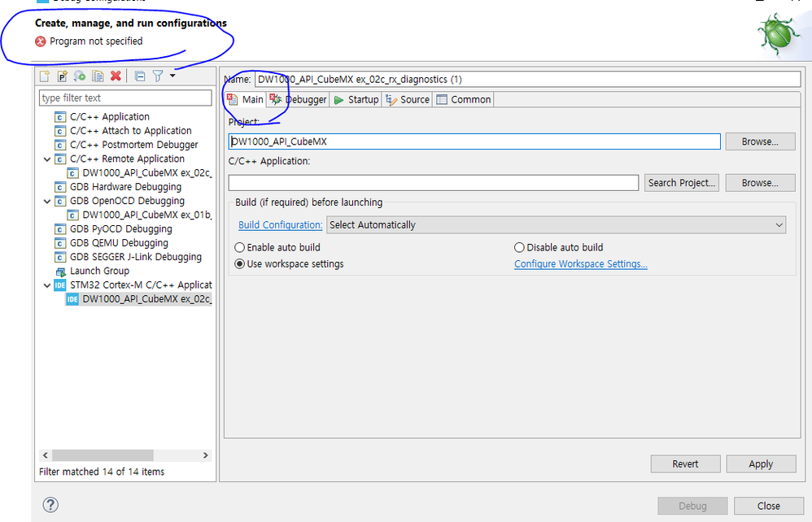Click the left arrow of the tree scrollbar

(x=46, y=455)
